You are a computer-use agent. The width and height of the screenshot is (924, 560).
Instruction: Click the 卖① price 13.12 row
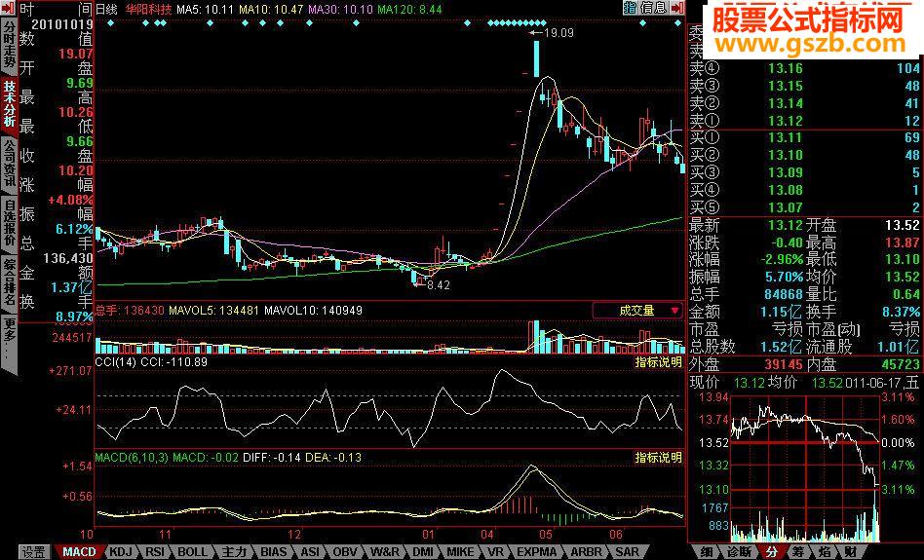click(804, 121)
